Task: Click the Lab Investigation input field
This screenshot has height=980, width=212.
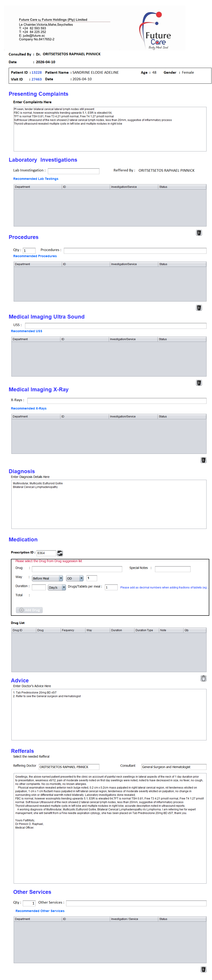Action: 74,171
